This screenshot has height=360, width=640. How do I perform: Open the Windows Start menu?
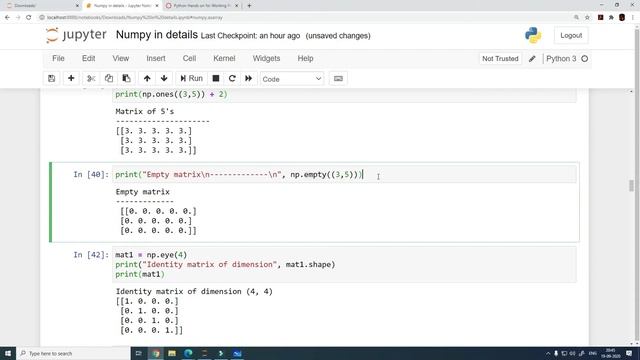point(8,353)
